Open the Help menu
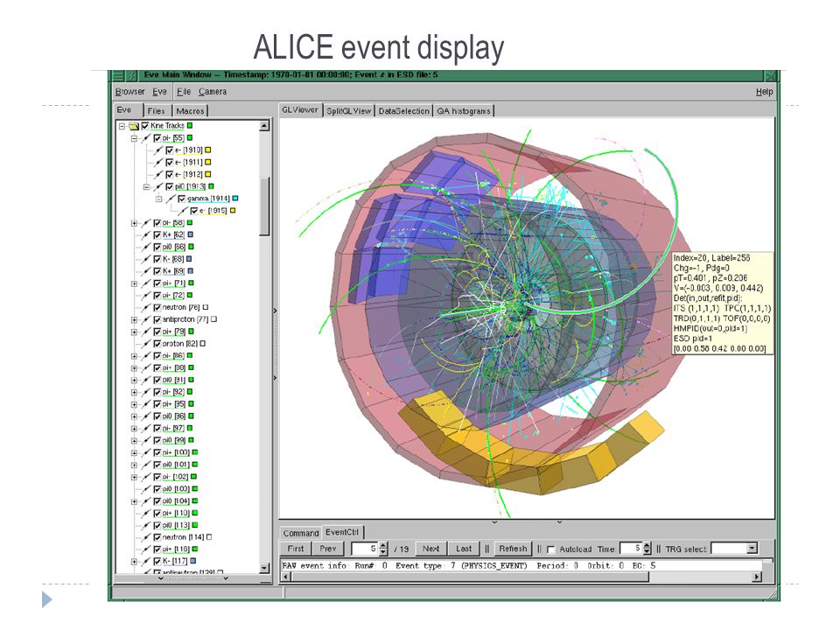Screen dimensions: 840x630 pyautogui.click(x=765, y=92)
